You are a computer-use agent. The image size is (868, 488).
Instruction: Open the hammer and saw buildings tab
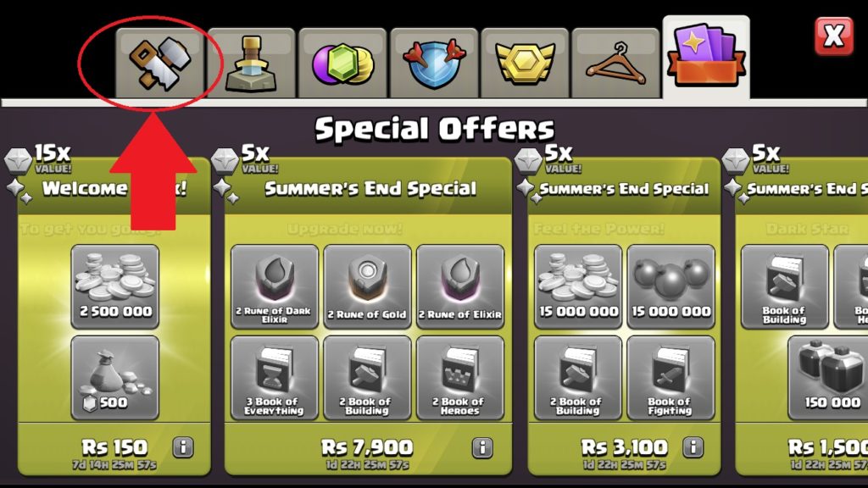tap(160, 64)
